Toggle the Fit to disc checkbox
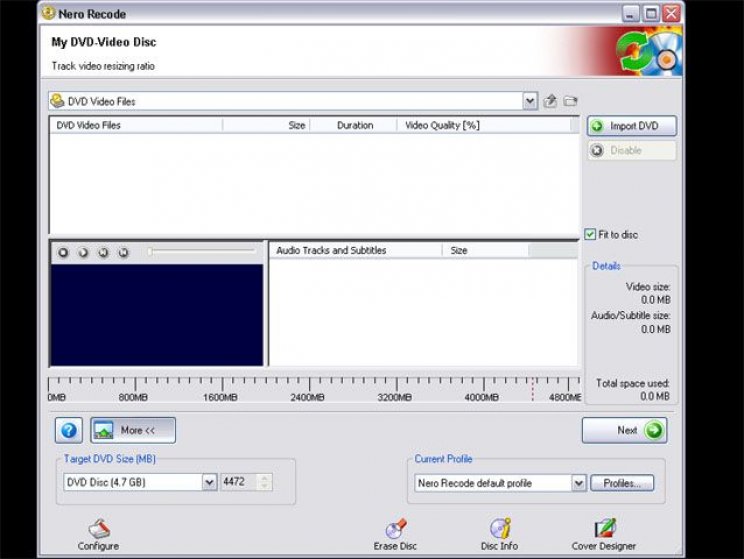This screenshot has width=744, height=559. pyautogui.click(x=590, y=234)
